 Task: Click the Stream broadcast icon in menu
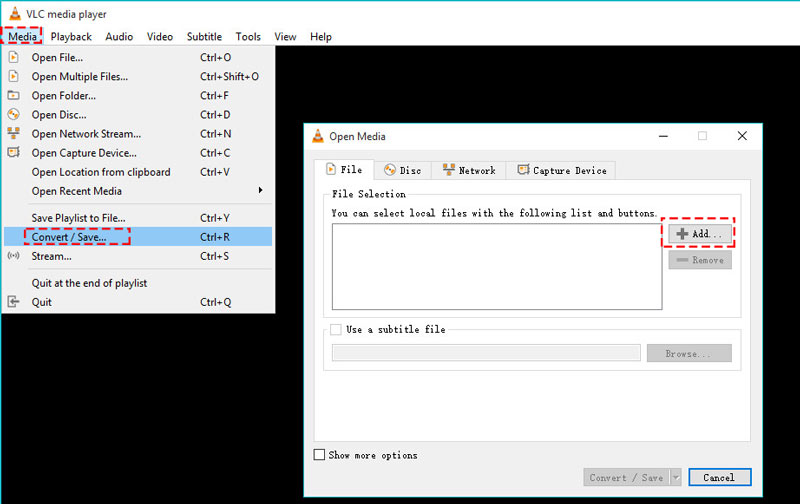click(13, 256)
